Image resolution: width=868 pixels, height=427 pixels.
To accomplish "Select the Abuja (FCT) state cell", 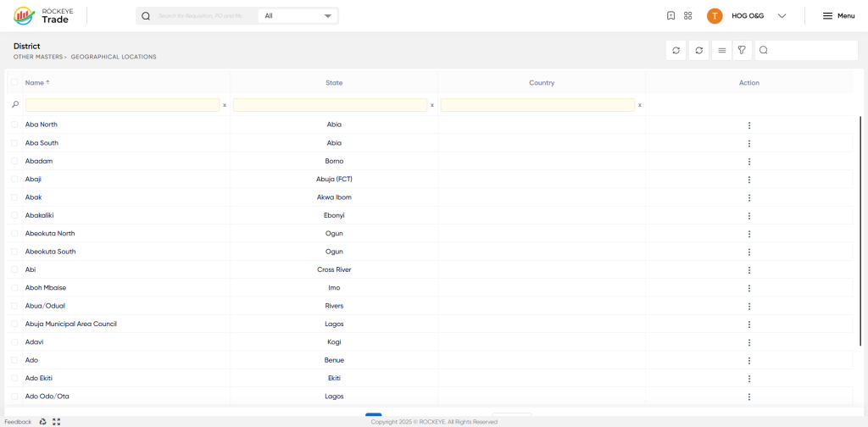I will tap(334, 180).
